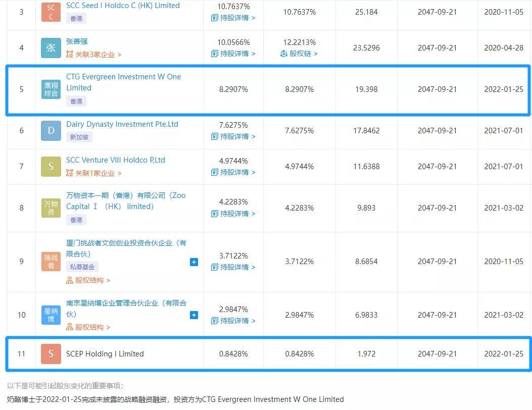532x410 pixels.
Task: Click SCC Venture VIII's S avatar icon
Action: [x=51, y=166]
